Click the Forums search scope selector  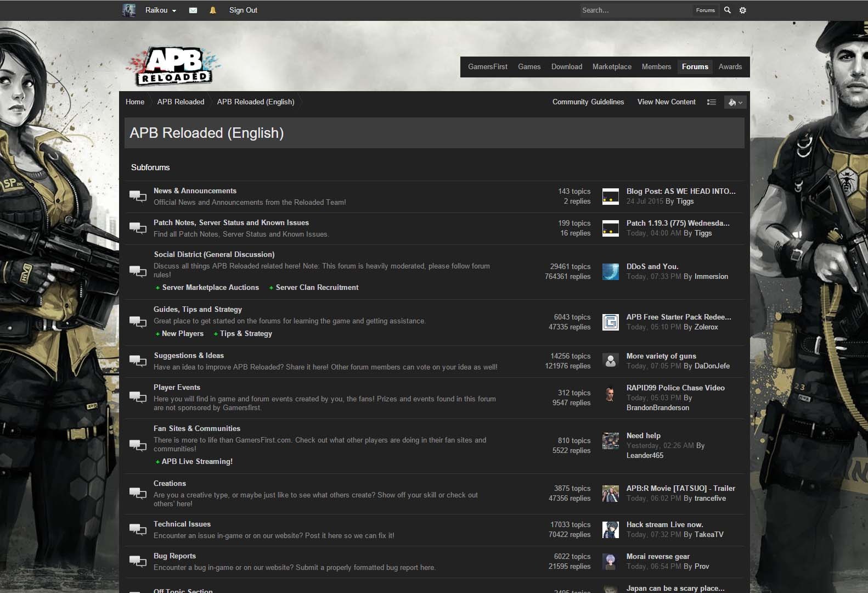[705, 10]
